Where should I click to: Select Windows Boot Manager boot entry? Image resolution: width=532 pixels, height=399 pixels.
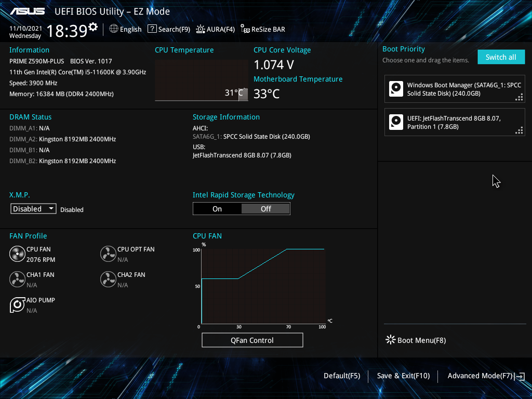455,89
